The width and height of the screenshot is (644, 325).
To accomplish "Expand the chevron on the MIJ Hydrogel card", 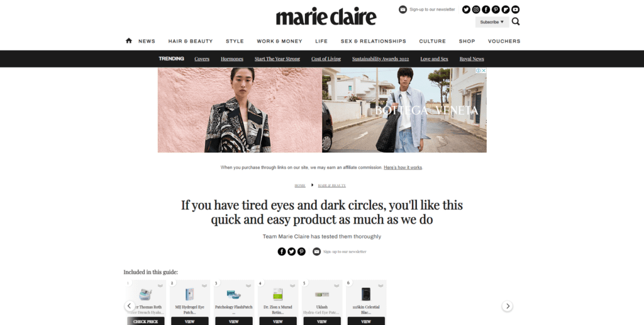I will (204, 285).
